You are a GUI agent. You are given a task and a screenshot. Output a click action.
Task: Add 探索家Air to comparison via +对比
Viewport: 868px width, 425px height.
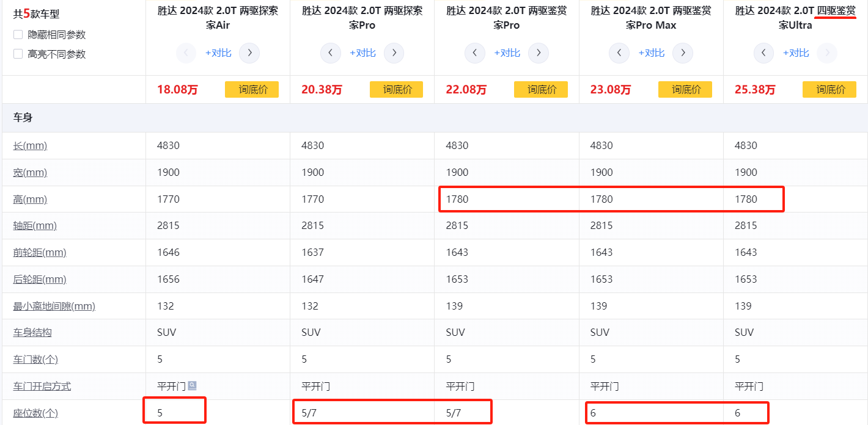click(x=218, y=53)
